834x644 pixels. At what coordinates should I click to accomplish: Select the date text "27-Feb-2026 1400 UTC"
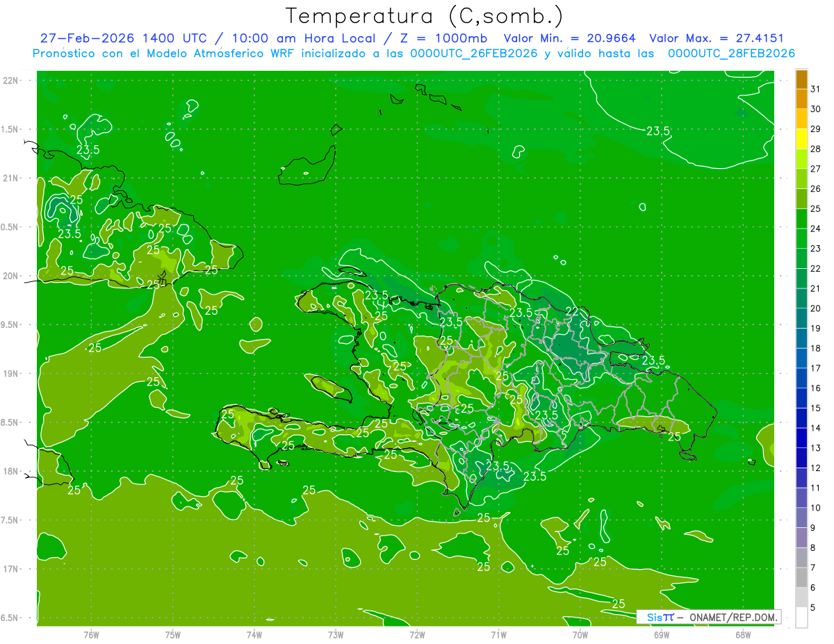124,38
